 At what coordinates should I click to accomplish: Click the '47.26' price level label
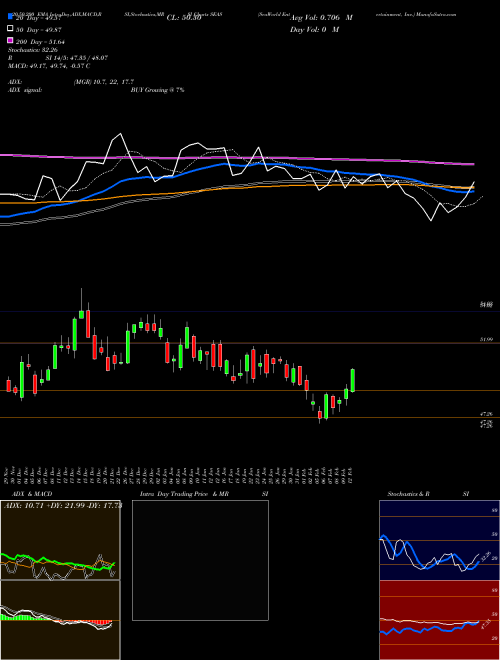coord(486,414)
